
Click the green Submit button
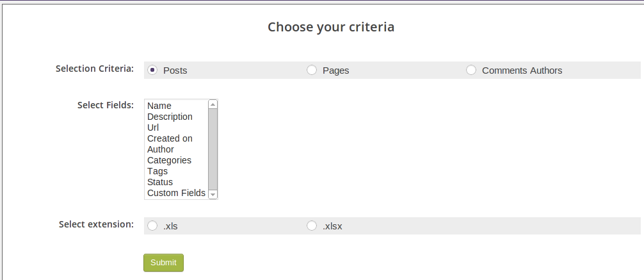[163, 263]
